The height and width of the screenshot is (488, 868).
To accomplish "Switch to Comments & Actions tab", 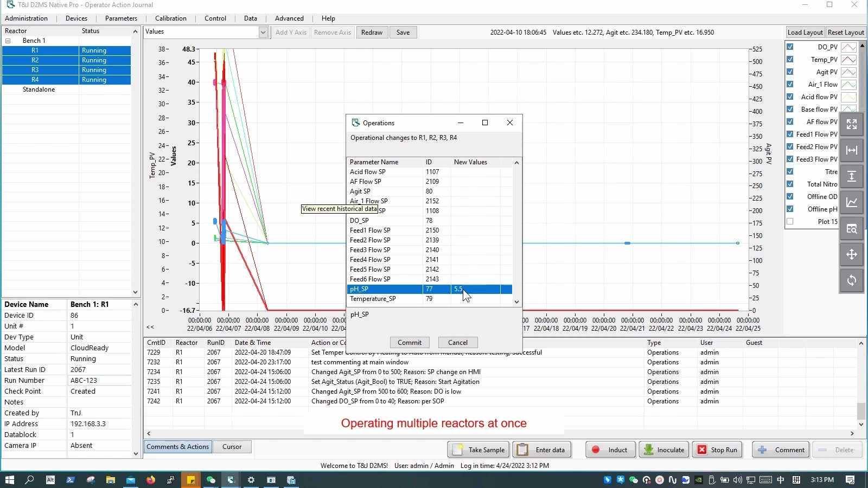I will (x=177, y=447).
